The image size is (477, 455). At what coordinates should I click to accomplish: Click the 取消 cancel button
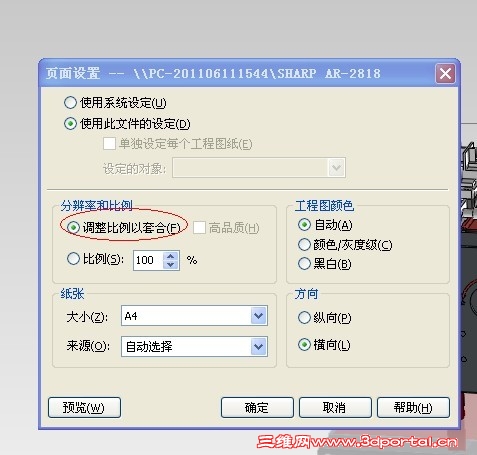click(335, 407)
